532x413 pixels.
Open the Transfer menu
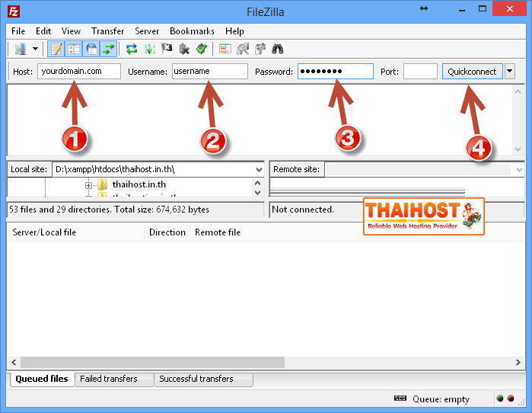coord(107,31)
